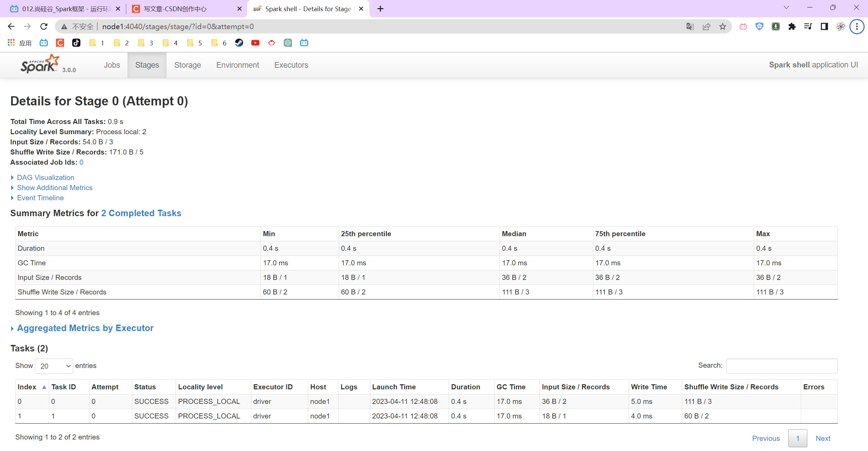868x451 pixels.
Task: Click the Stages navigation icon
Action: pos(146,65)
